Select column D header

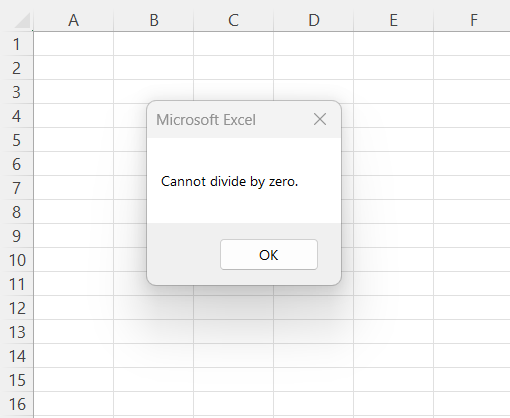[314, 20]
